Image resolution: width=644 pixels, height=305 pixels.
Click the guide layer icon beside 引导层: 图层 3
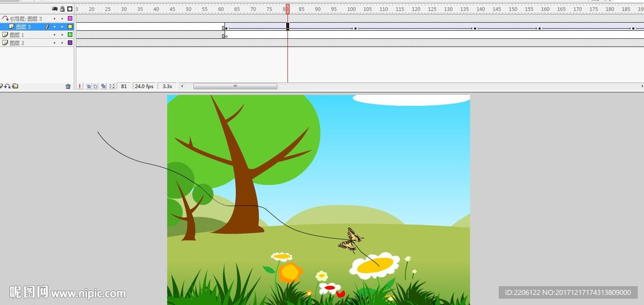(x=4, y=18)
